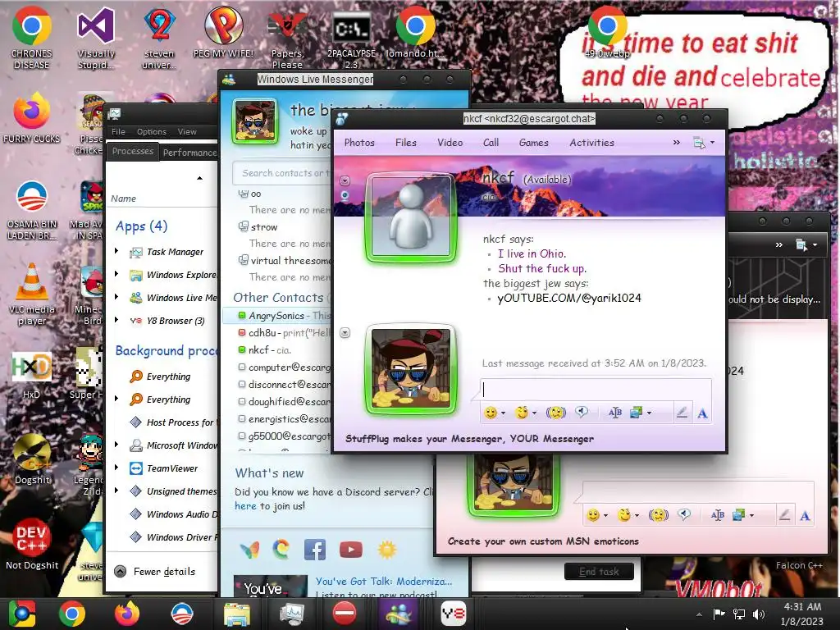
Task: Click the File Explorer taskbar icon
Action: click(236, 614)
